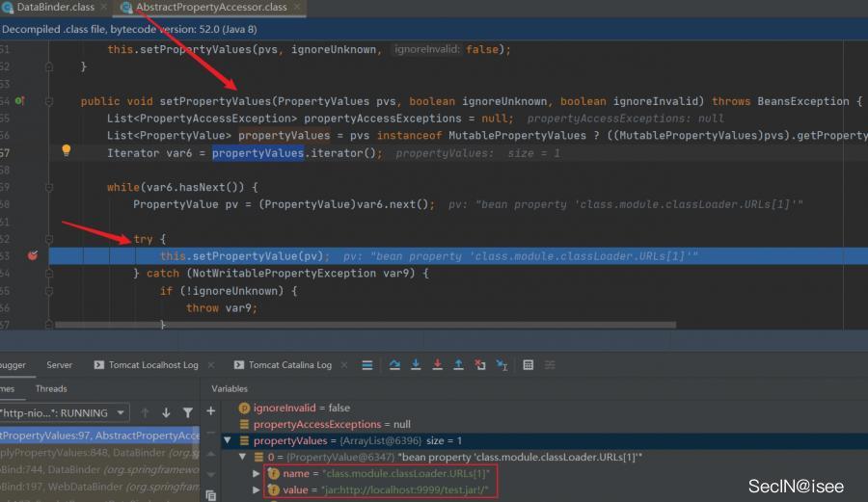
Task: Collapse the setPropertyValues method fold marker
Action: click(49, 101)
